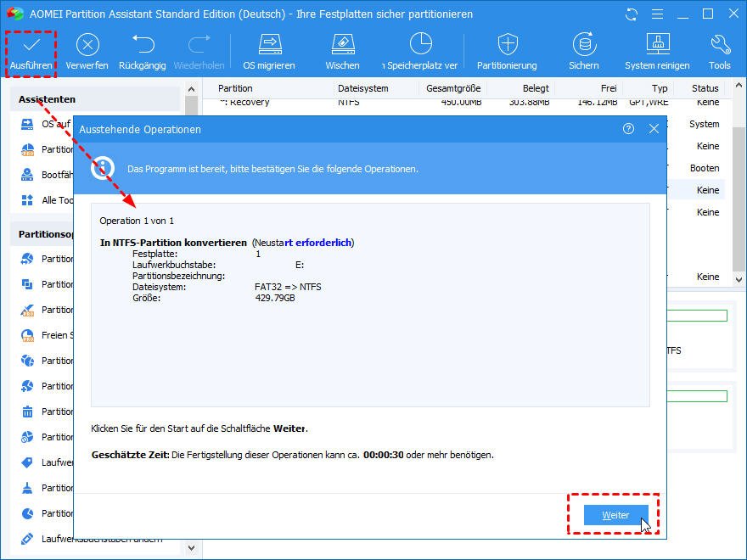Sort by Typ column header
The height and width of the screenshot is (560, 747).
tap(660, 88)
